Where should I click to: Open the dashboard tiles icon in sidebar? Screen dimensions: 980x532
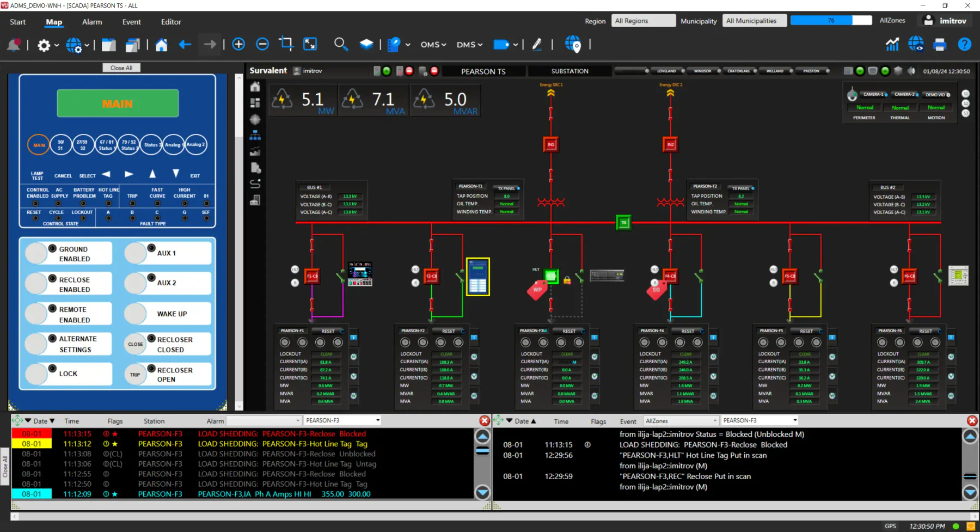point(255,103)
